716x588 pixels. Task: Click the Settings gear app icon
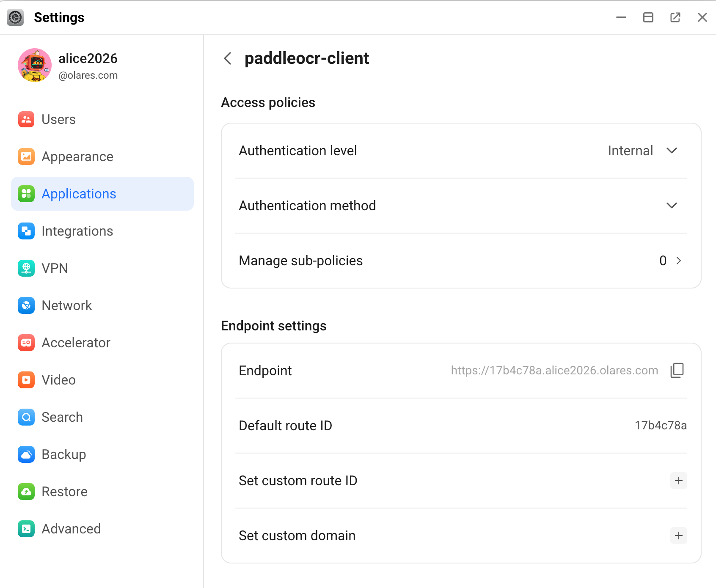[15, 17]
